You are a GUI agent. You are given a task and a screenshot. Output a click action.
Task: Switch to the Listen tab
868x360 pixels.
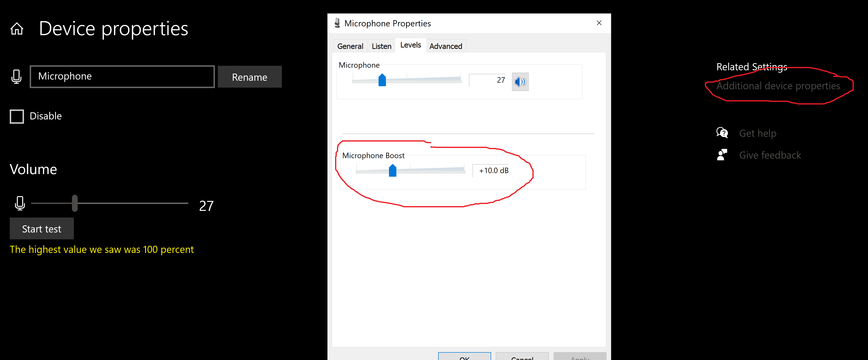[381, 46]
